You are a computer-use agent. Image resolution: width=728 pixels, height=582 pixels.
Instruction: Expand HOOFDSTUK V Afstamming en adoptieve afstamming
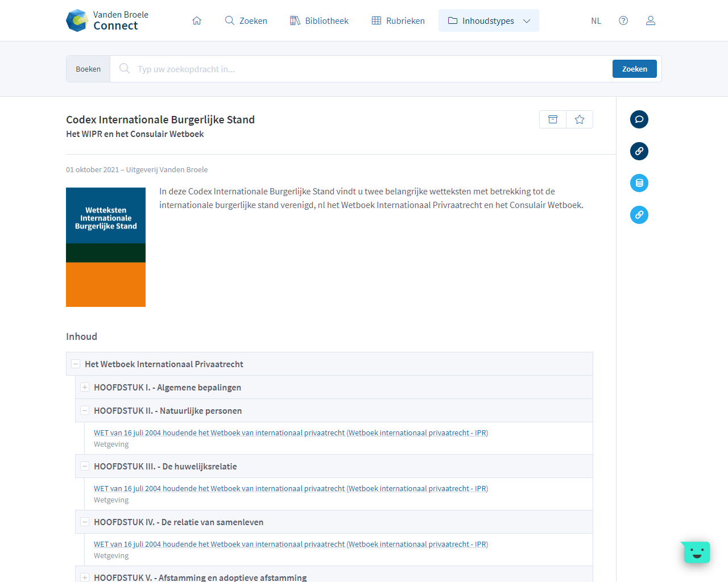(x=85, y=577)
